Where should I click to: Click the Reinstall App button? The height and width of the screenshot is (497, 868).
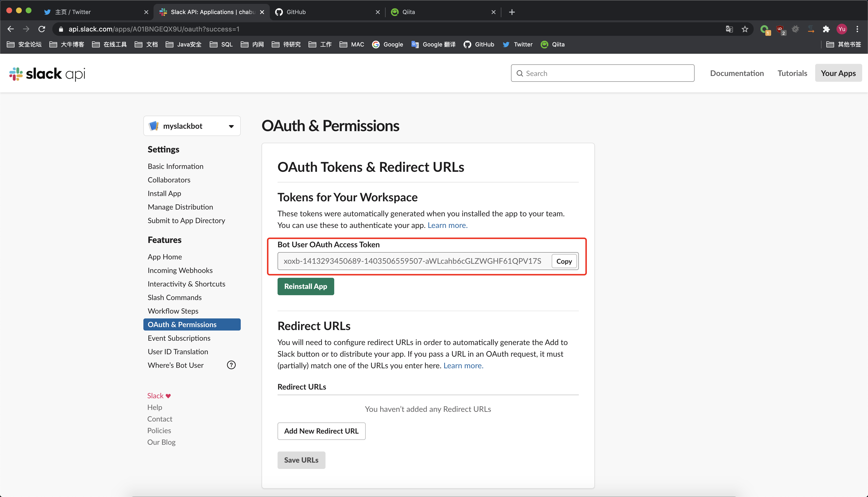tap(305, 286)
